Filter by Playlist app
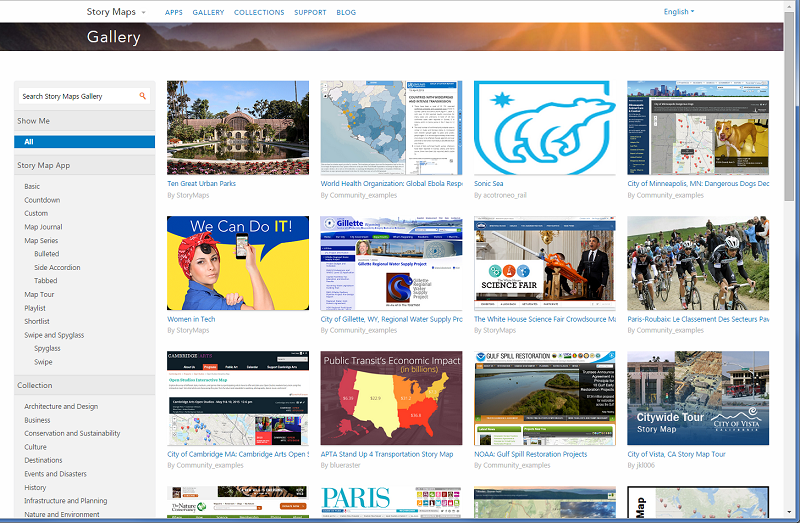Screen dimensions: 800x523 (35, 308)
